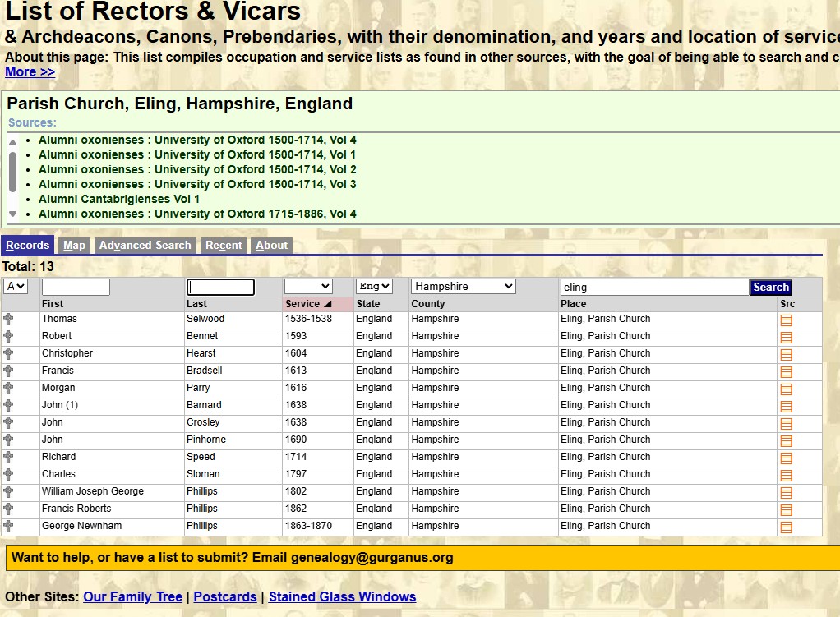840x617 pixels.
Task: Click the source icon for Richard Speed
Action: 786,458
